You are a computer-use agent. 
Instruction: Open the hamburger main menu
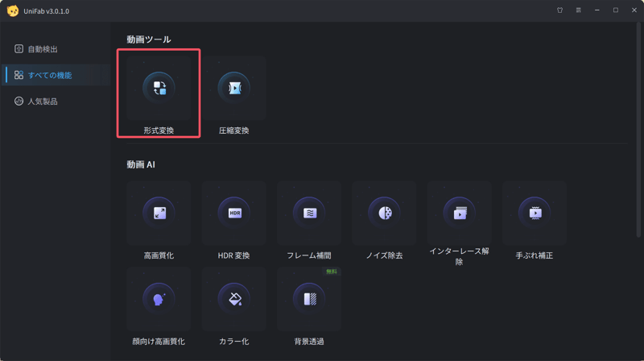[578, 11]
